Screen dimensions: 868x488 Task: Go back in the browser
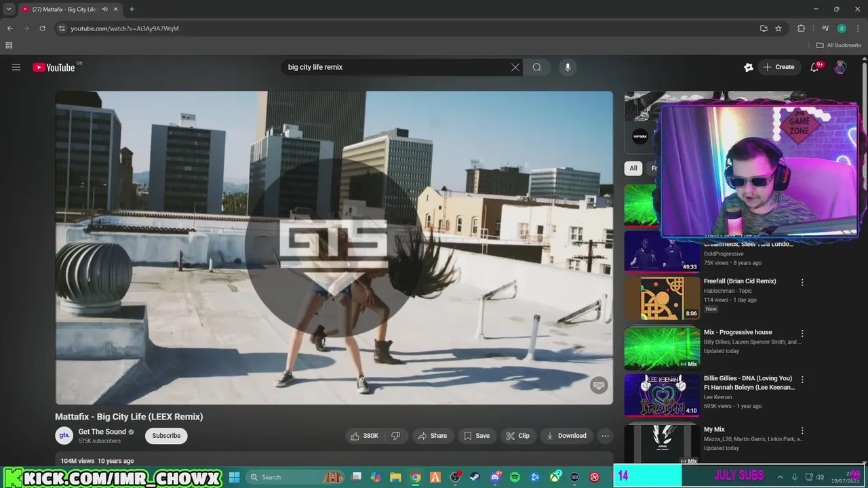9,28
